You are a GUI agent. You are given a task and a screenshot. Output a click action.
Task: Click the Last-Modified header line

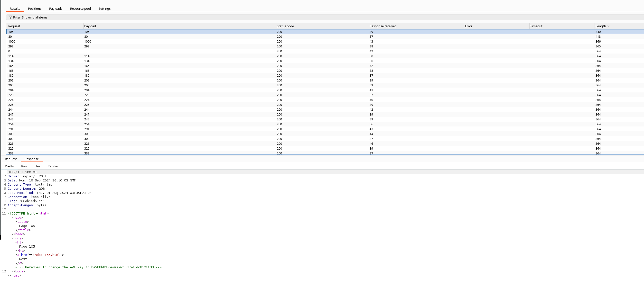point(50,193)
